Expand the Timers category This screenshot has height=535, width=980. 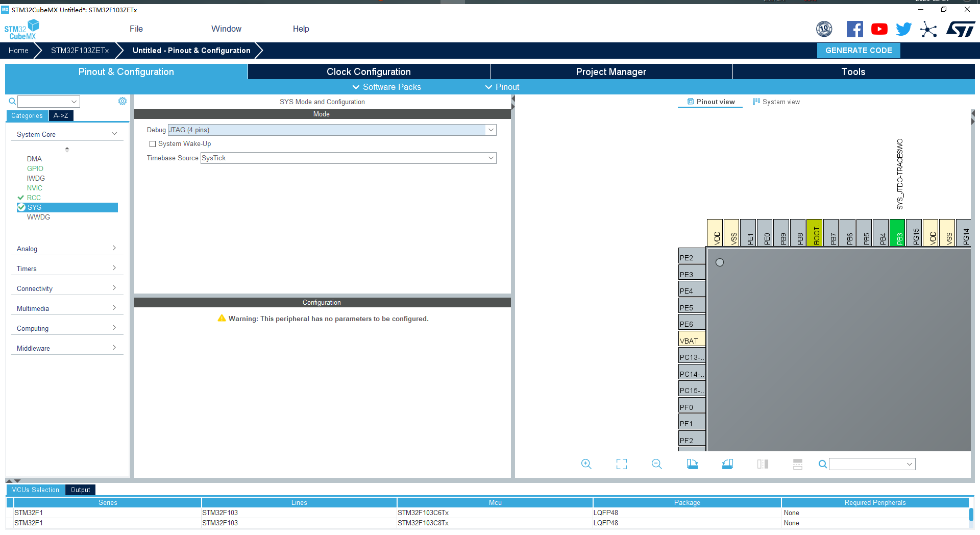114,268
